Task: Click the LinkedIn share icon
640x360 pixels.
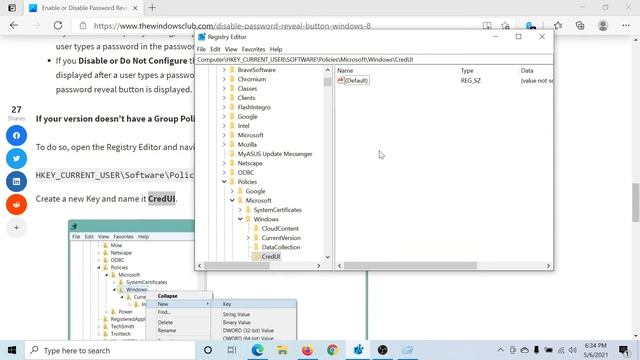Action: (x=16, y=181)
